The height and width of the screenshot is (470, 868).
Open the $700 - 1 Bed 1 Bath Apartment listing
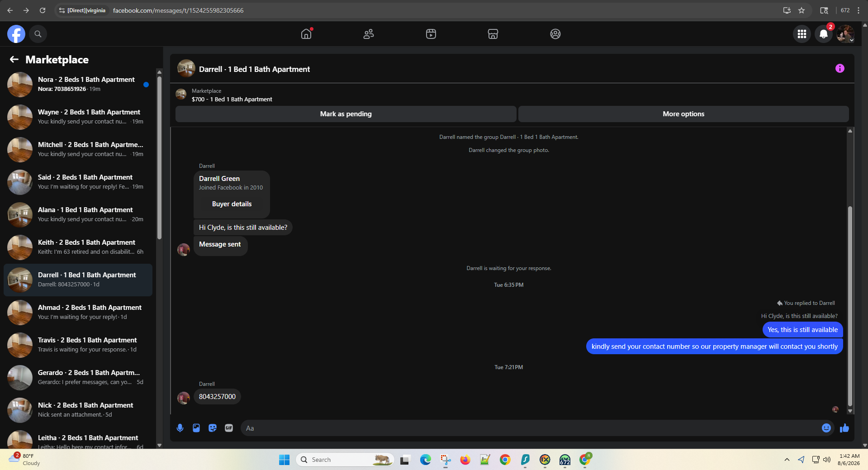pyautogui.click(x=232, y=99)
